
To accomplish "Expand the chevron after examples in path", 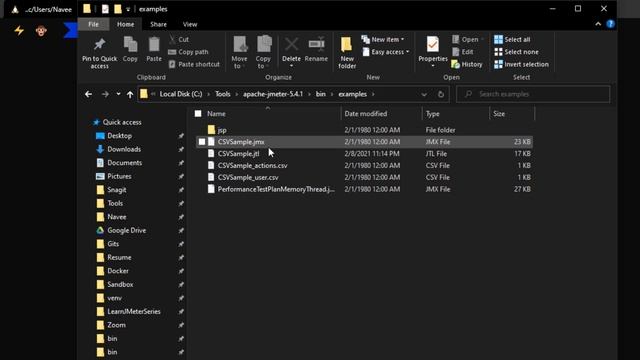I will (x=373, y=94).
